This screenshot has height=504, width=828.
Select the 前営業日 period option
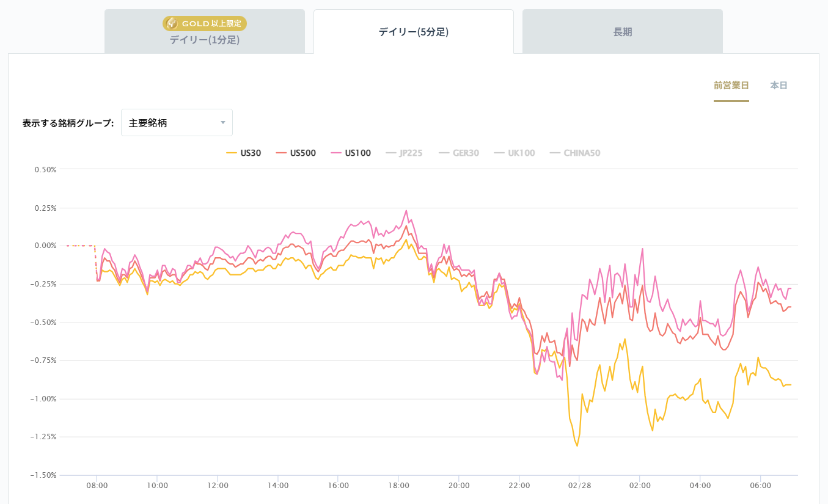pos(731,86)
